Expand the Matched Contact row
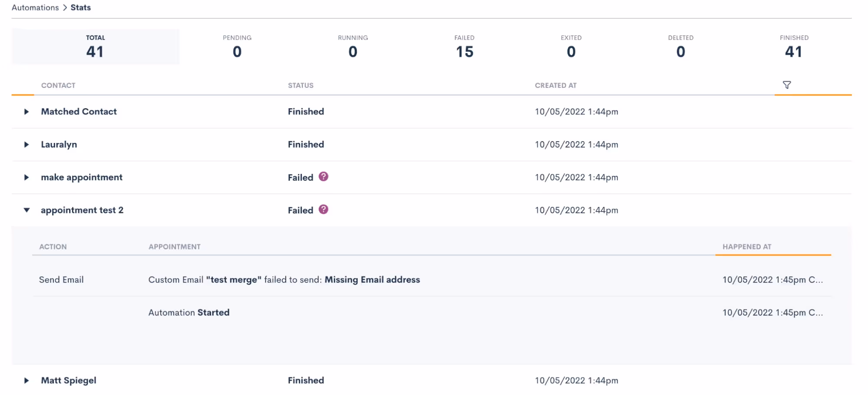The height and width of the screenshot is (395, 868). (26, 112)
